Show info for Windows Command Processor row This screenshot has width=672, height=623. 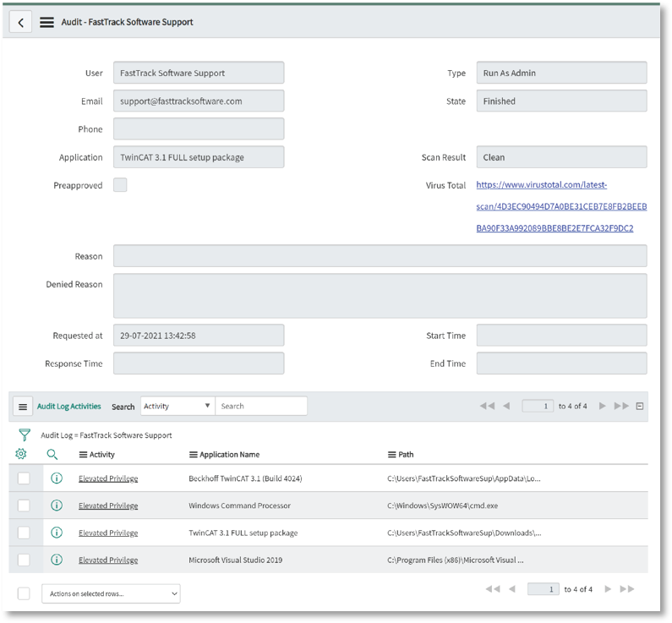[x=57, y=506]
